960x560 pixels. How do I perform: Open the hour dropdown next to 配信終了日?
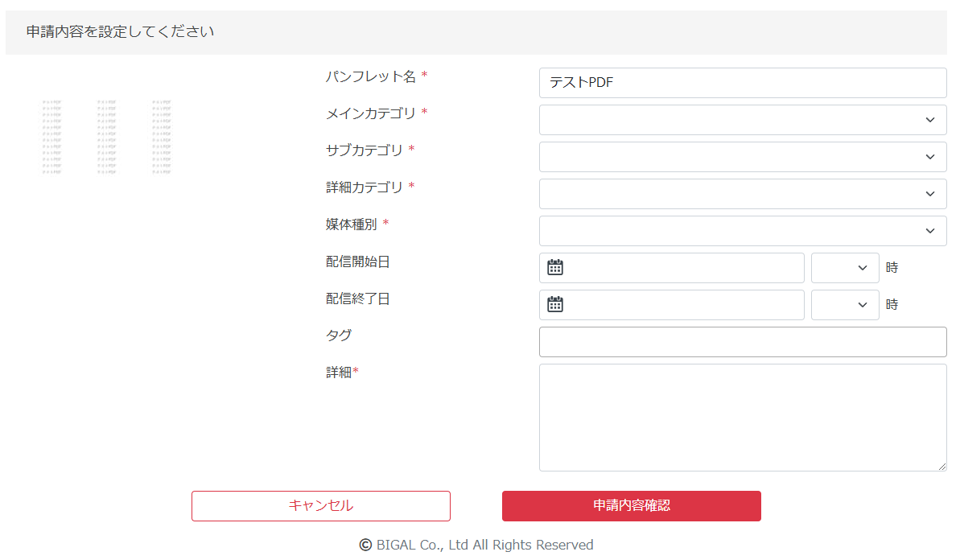coord(845,304)
